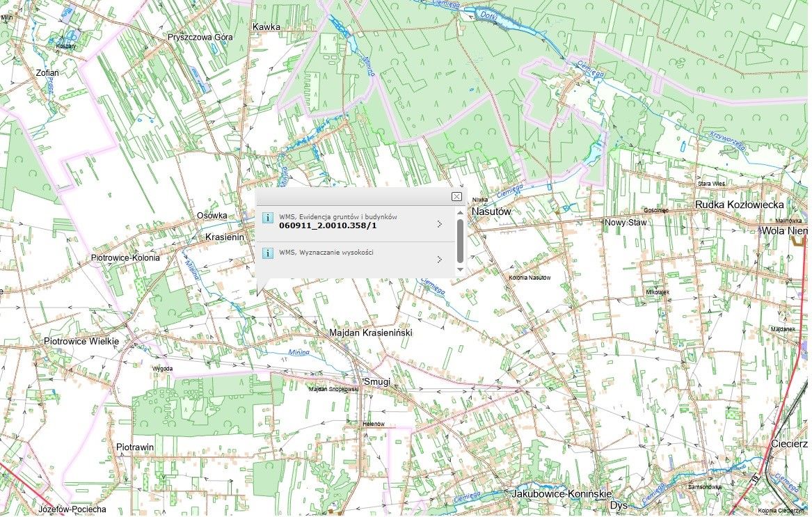Click the Nowy Staw map label
The height and width of the screenshot is (517, 812).
click(626, 223)
